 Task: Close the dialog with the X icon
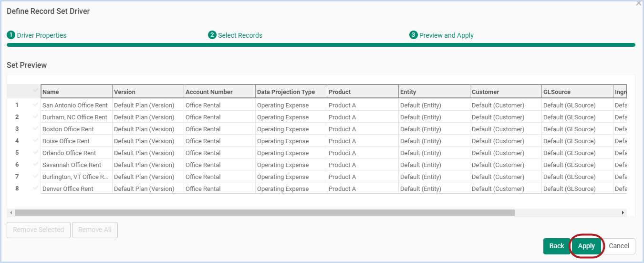click(639, 3)
